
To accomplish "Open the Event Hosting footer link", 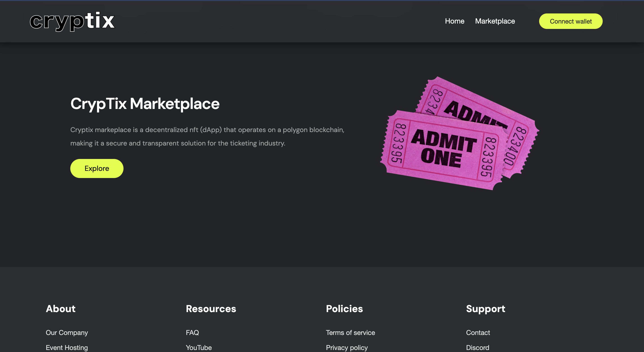I will coord(67,347).
